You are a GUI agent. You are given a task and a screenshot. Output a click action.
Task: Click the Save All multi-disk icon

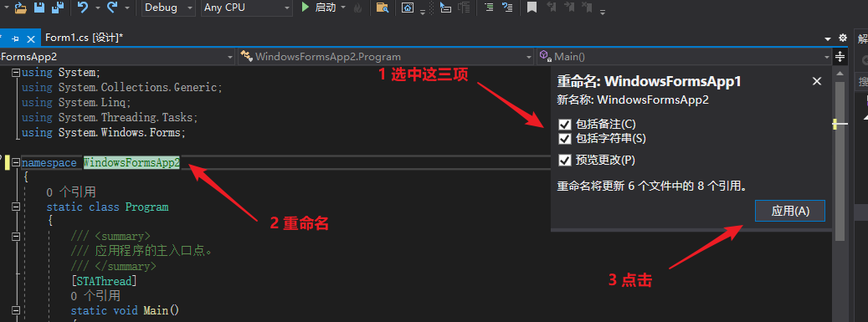coord(57,8)
